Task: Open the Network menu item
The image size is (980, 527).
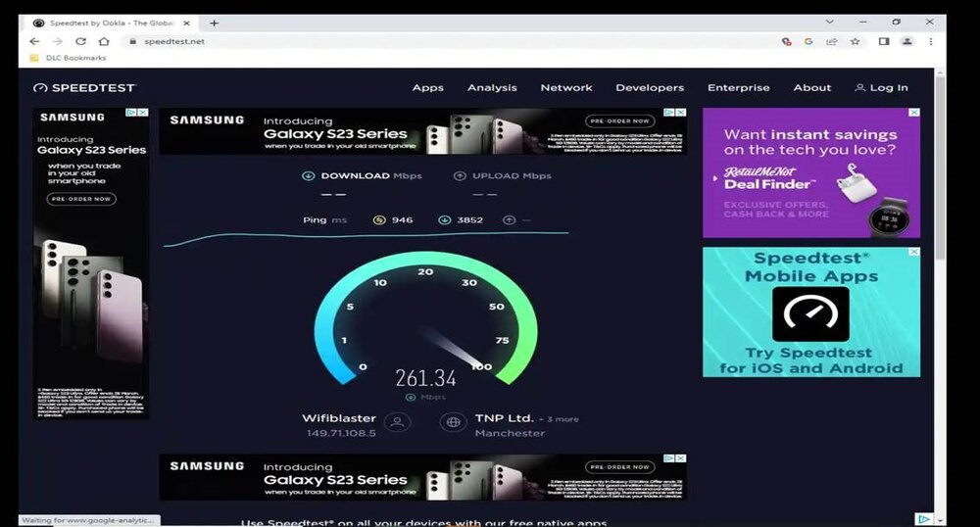Action: click(x=566, y=88)
